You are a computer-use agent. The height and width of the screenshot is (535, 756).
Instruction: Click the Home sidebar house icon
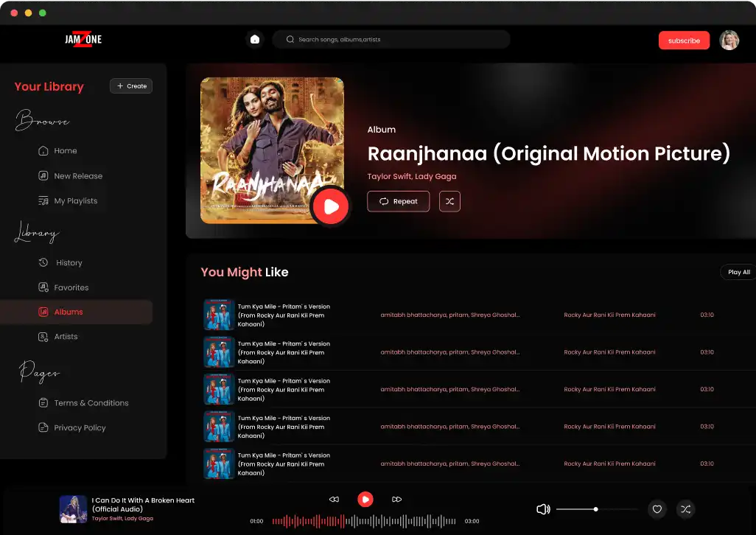click(x=43, y=151)
